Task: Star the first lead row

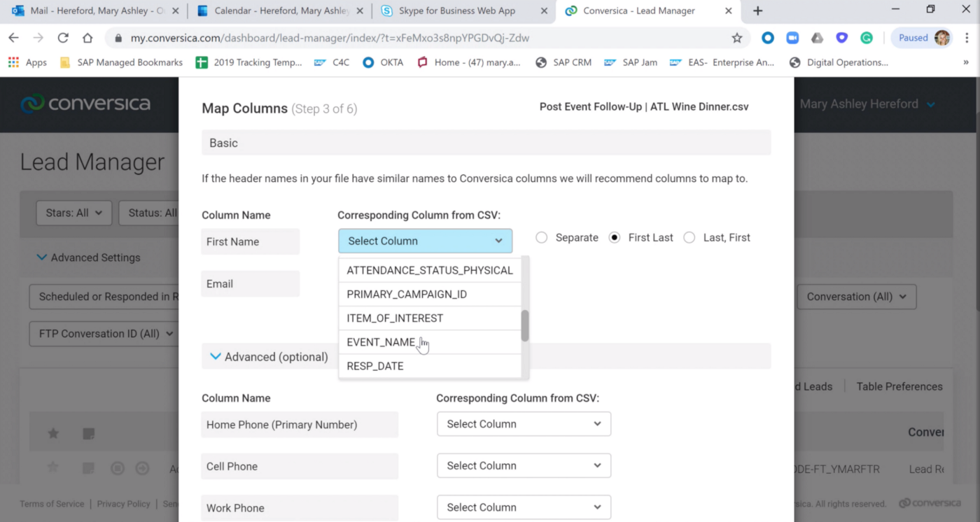Action: [x=53, y=467]
